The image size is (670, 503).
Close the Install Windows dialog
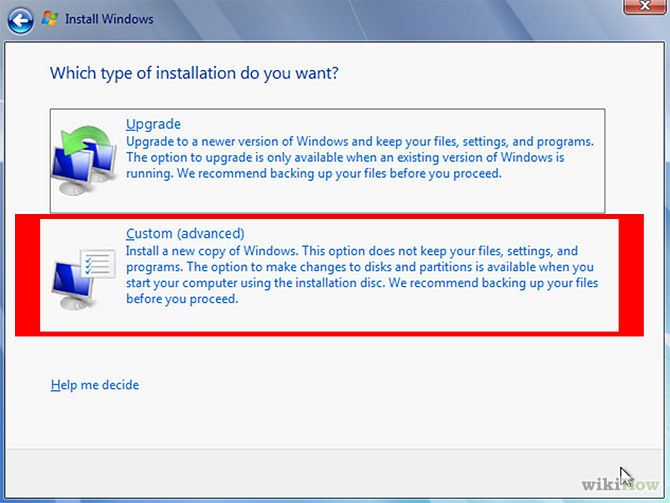(644, 6)
